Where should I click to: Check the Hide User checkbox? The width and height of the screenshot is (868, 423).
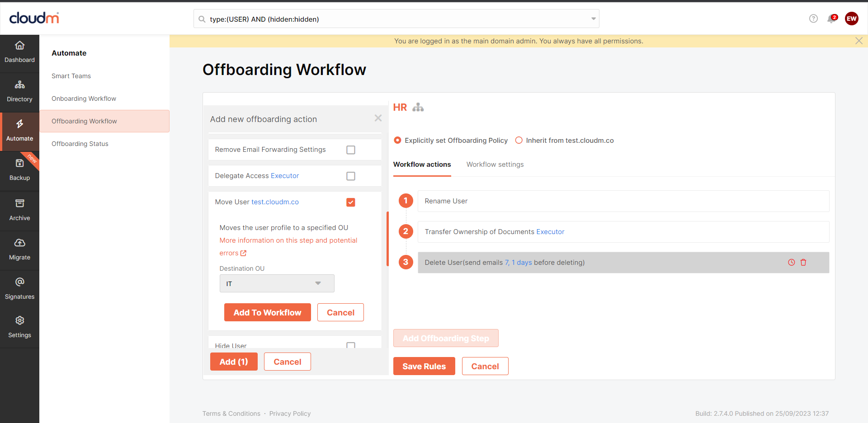point(351,345)
